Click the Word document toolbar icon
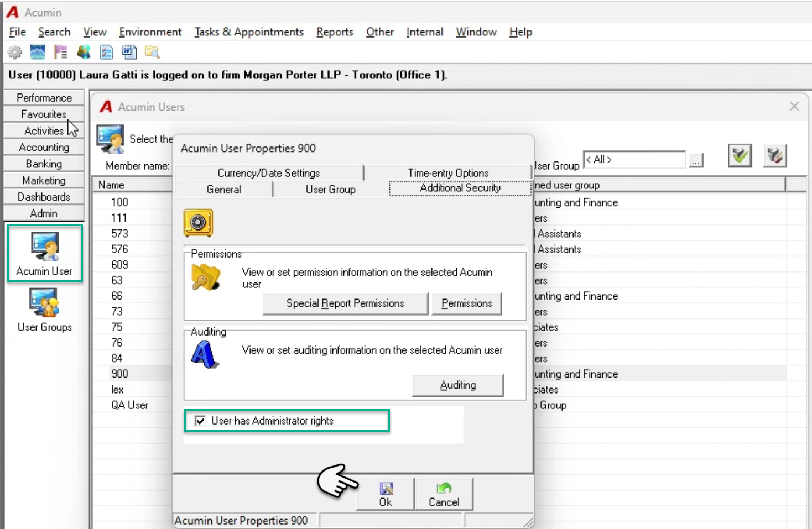Image resolution: width=812 pixels, height=529 pixels. coord(129,53)
